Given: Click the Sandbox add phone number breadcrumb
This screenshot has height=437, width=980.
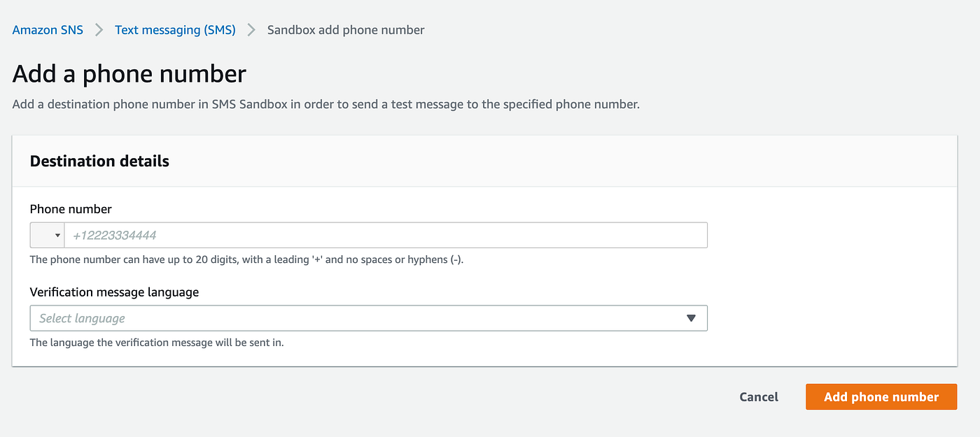Looking at the screenshot, I should pyautogui.click(x=346, y=30).
